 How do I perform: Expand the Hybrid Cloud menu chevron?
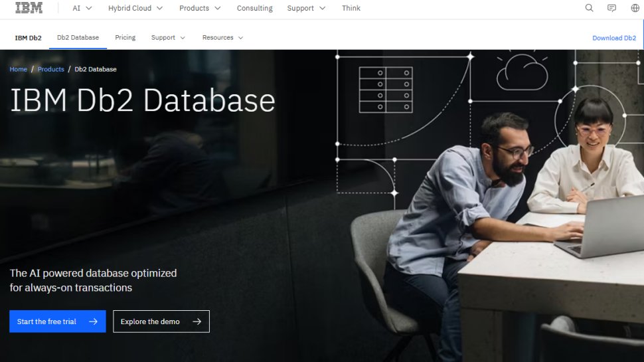(160, 8)
